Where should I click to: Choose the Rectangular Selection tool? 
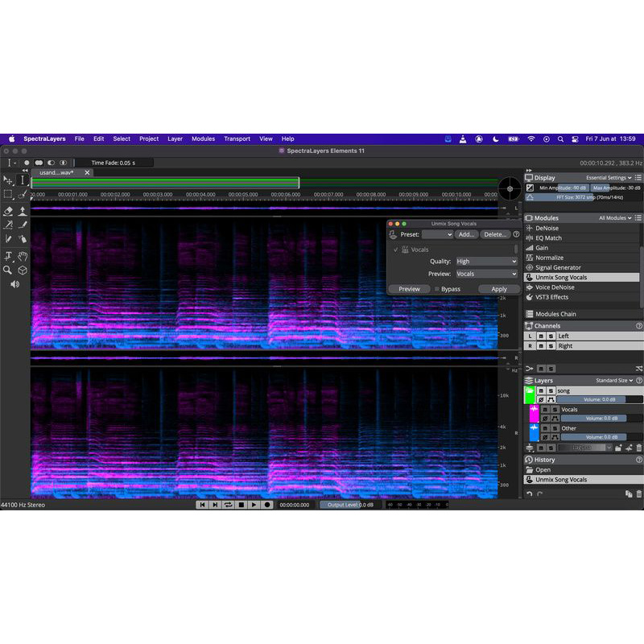8,194
